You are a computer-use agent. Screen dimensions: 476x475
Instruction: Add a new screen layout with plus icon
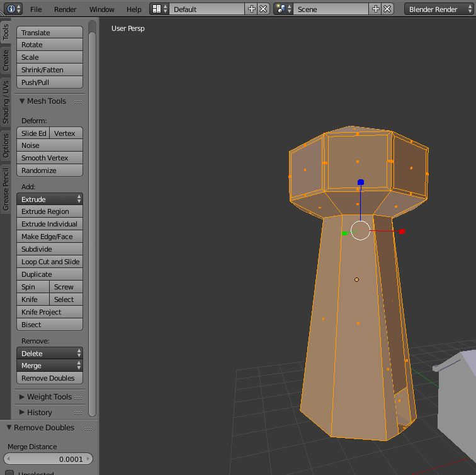pos(251,9)
